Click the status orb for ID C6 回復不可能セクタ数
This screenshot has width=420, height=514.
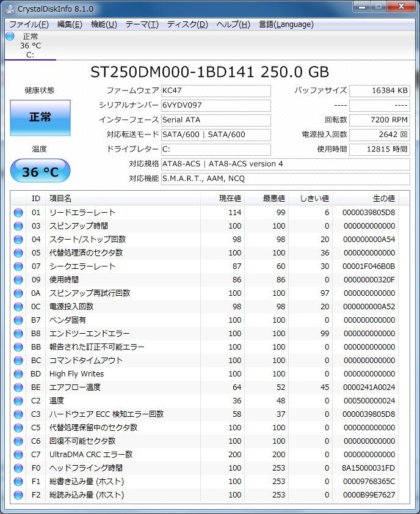click(x=18, y=441)
